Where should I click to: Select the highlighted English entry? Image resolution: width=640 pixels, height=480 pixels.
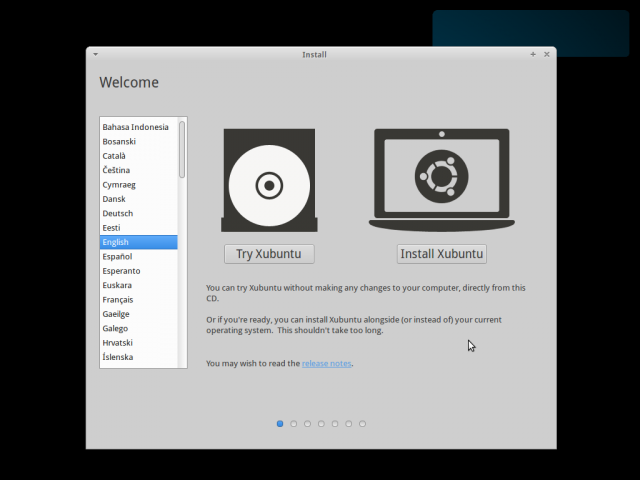pyautogui.click(x=139, y=242)
